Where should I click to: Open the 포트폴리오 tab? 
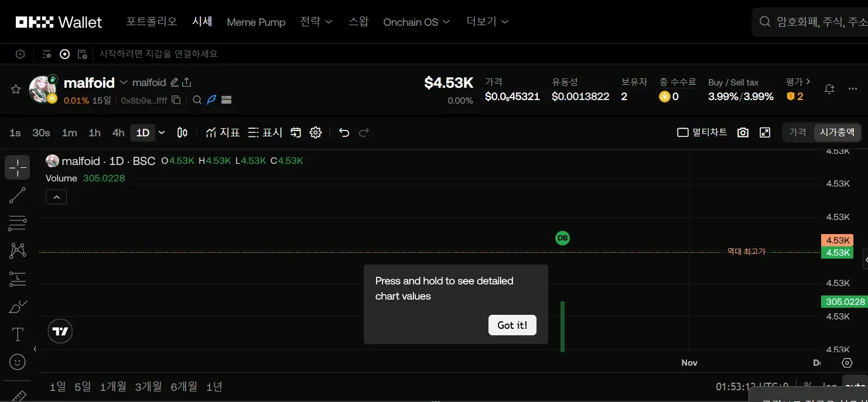point(151,22)
